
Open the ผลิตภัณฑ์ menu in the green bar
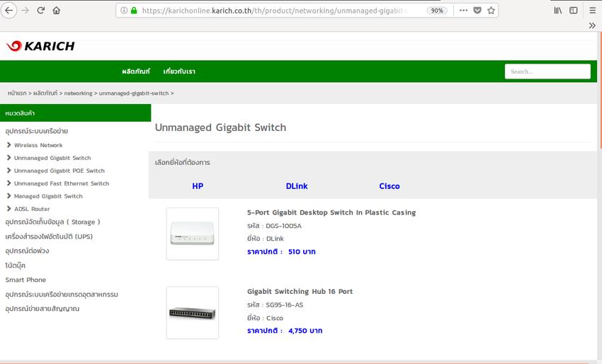click(136, 72)
